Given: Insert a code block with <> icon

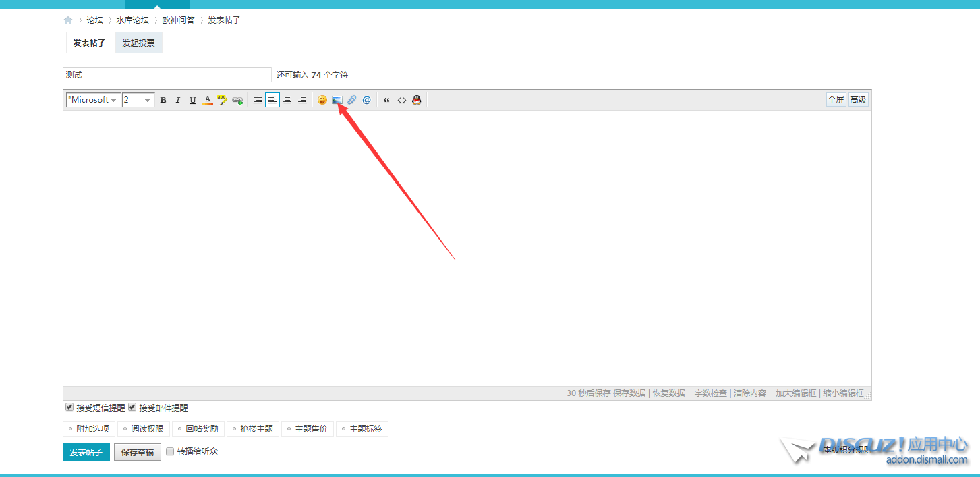Looking at the screenshot, I should pyautogui.click(x=402, y=100).
